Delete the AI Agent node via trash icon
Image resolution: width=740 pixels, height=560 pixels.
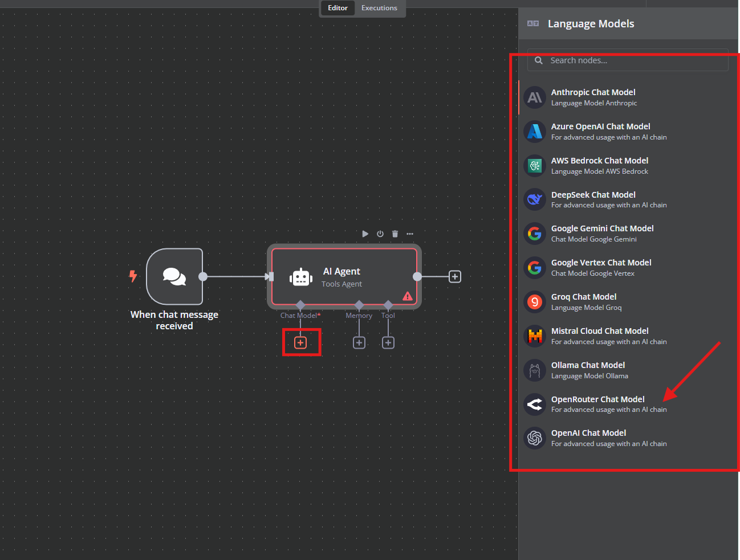(395, 234)
